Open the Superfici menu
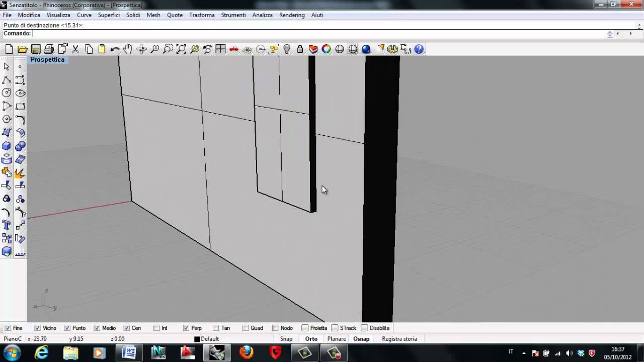This screenshot has width=644, height=362. pos(109,15)
